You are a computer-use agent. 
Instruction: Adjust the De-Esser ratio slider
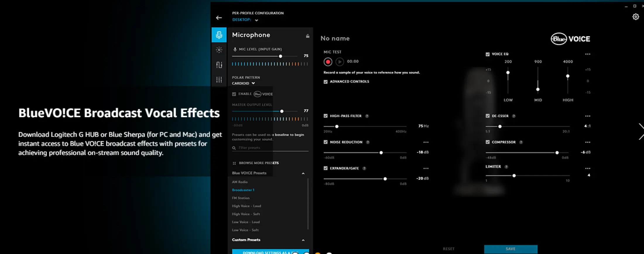(500, 127)
